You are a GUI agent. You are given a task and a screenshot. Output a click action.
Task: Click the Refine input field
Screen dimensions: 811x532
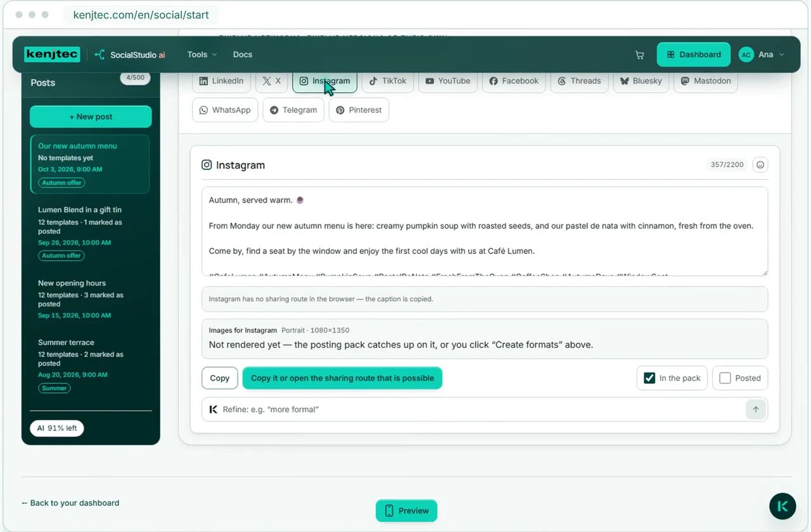click(x=485, y=409)
